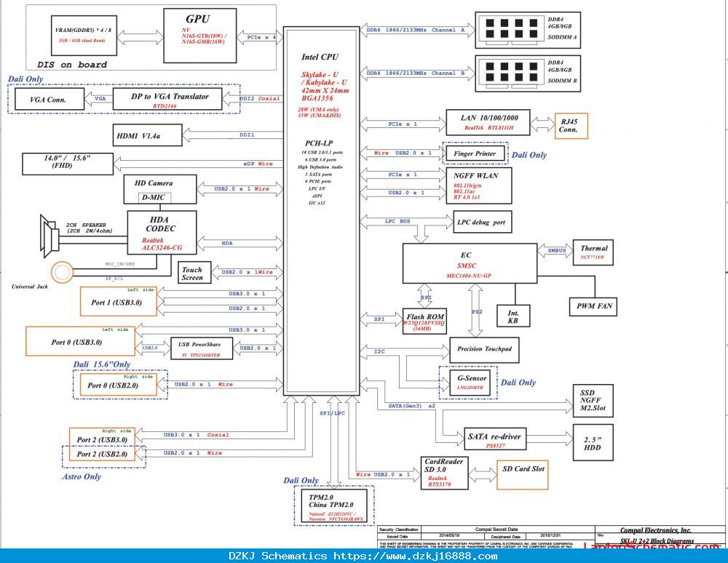728x563 pixels.
Task: Click the red Skylake-U / Kabylake-U text
Action: coord(324,79)
